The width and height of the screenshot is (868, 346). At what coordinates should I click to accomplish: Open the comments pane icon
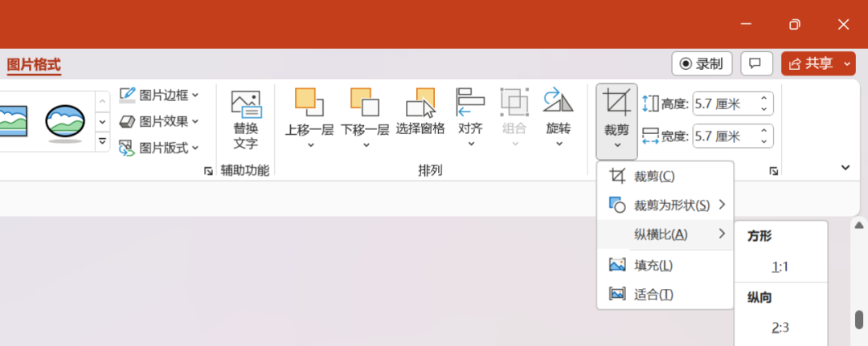[756, 63]
